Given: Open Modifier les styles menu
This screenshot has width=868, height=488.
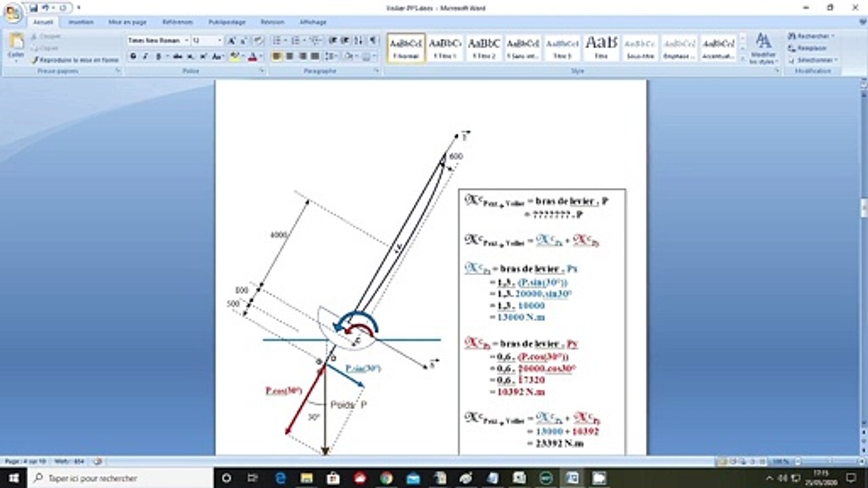Looking at the screenshot, I should [x=764, y=48].
